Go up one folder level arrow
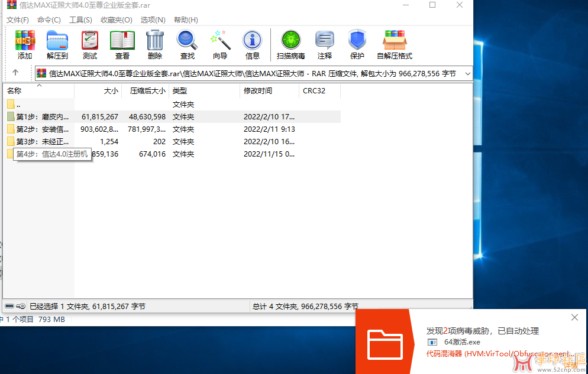 tap(15, 73)
